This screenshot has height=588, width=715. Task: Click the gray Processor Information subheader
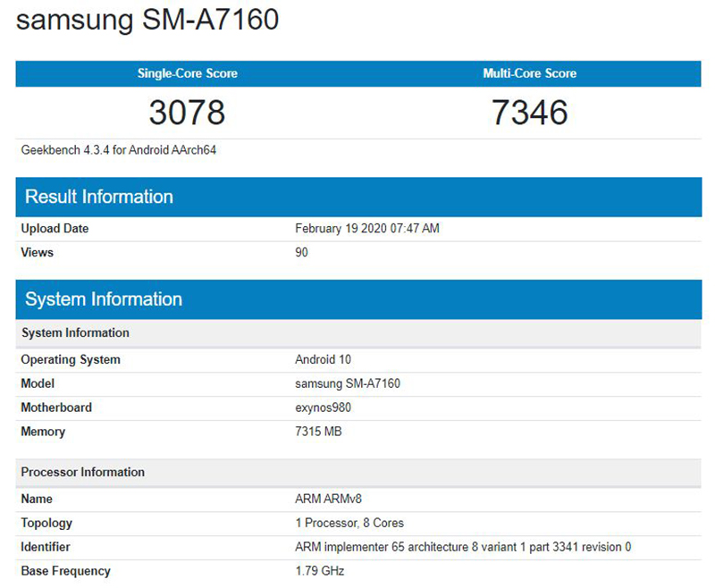82,472
